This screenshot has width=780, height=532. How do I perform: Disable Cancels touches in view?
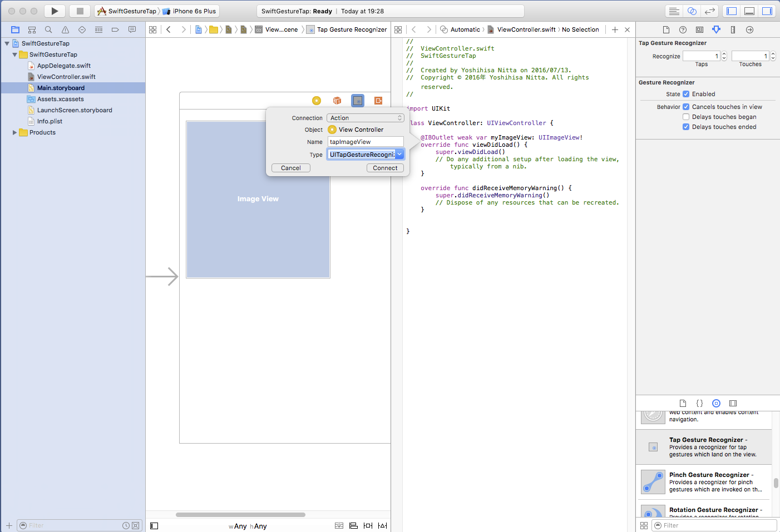pos(686,107)
